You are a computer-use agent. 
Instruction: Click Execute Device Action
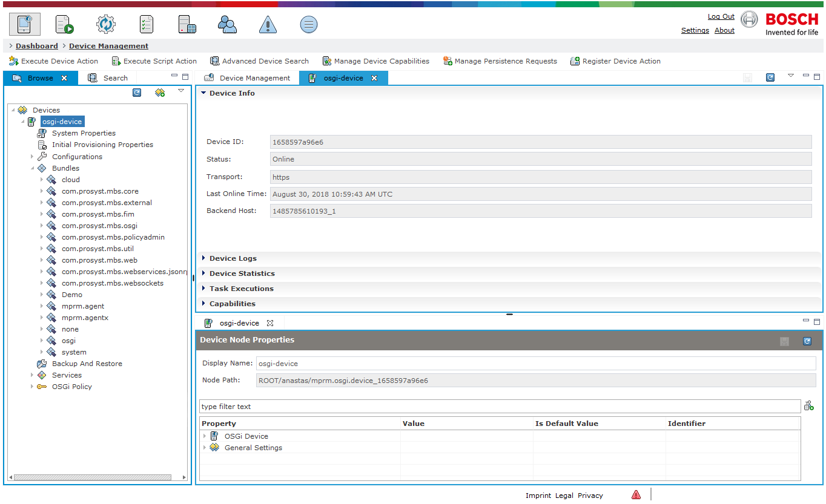coord(53,61)
